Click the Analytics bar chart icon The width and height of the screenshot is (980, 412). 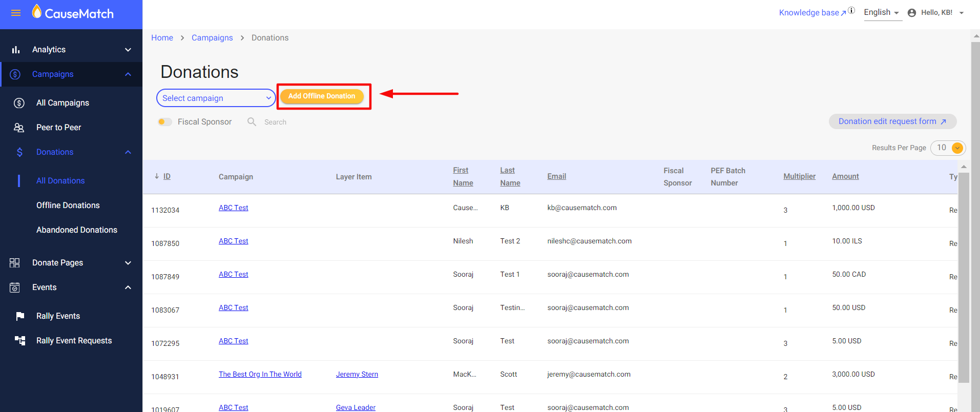tap(16, 50)
